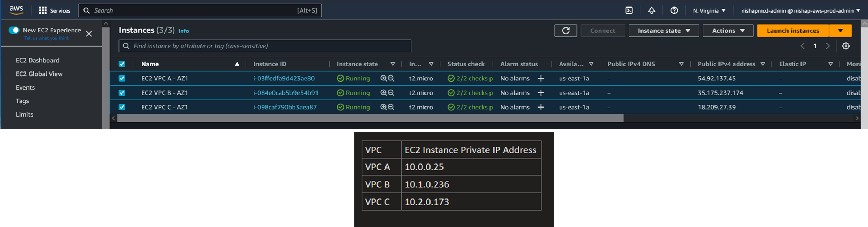This screenshot has height=227, width=868.
Task: Open the AWS CloudShell icon
Action: [629, 10]
